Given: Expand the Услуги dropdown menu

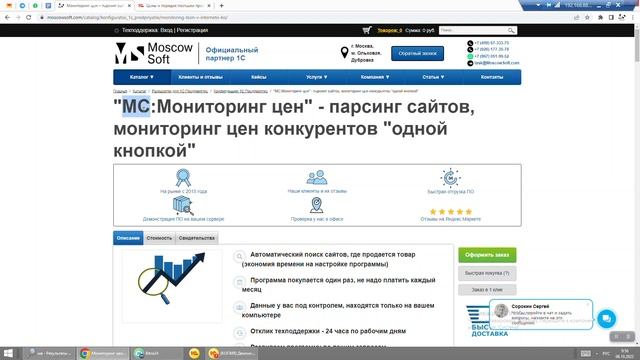Looking at the screenshot, I should click(x=317, y=77).
